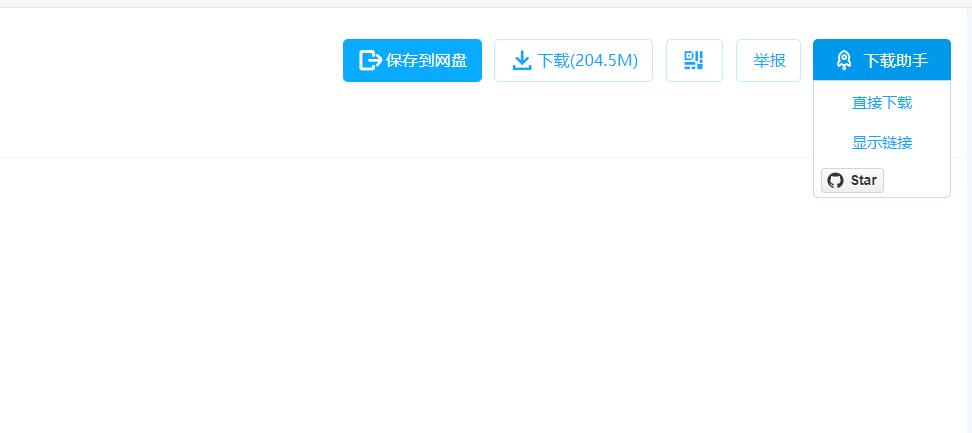This screenshot has width=972, height=433.
Task: Click the GitHub Star button
Action: tap(852, 180)
